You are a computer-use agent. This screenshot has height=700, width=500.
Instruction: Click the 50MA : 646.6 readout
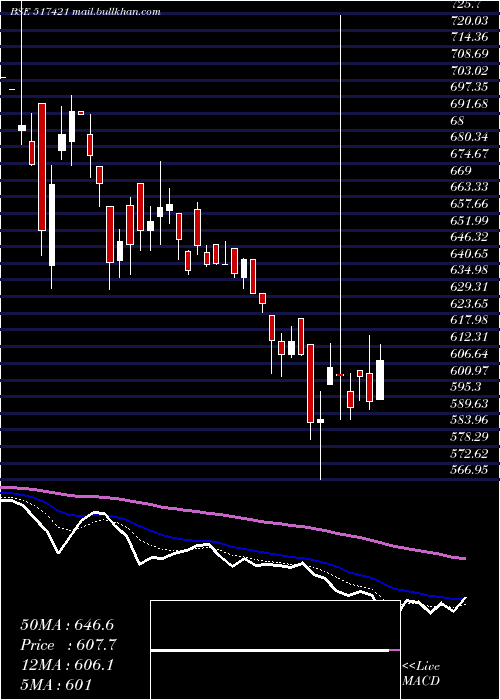click(67, 625)
